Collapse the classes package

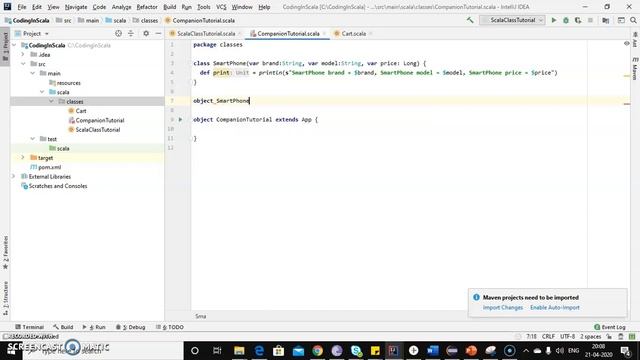51,101
